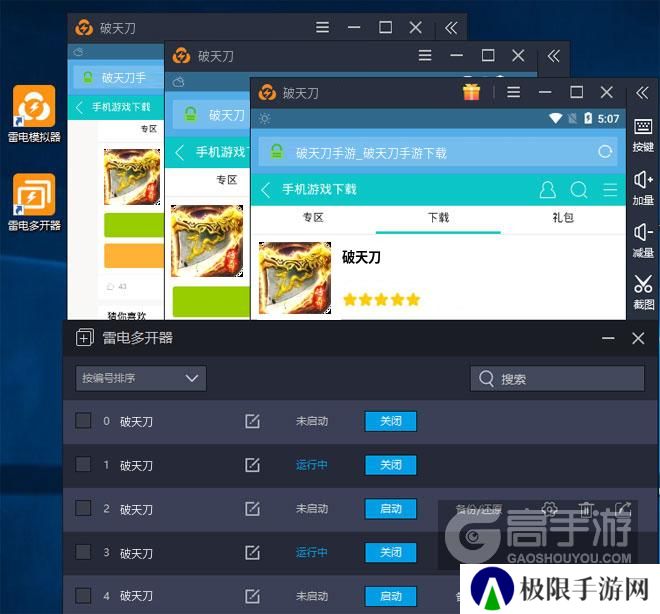This screenshot has width=660, height=614.
Task: Click the refresh icon in browser address bar
Action: click(605, 152)
